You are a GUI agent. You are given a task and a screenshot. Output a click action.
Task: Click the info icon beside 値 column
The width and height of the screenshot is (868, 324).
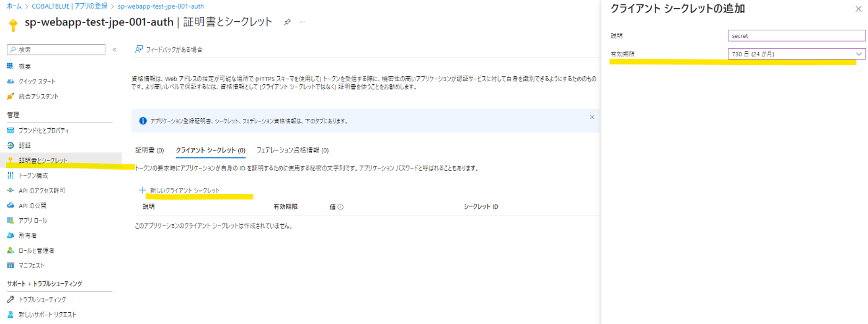coord(341,207)
